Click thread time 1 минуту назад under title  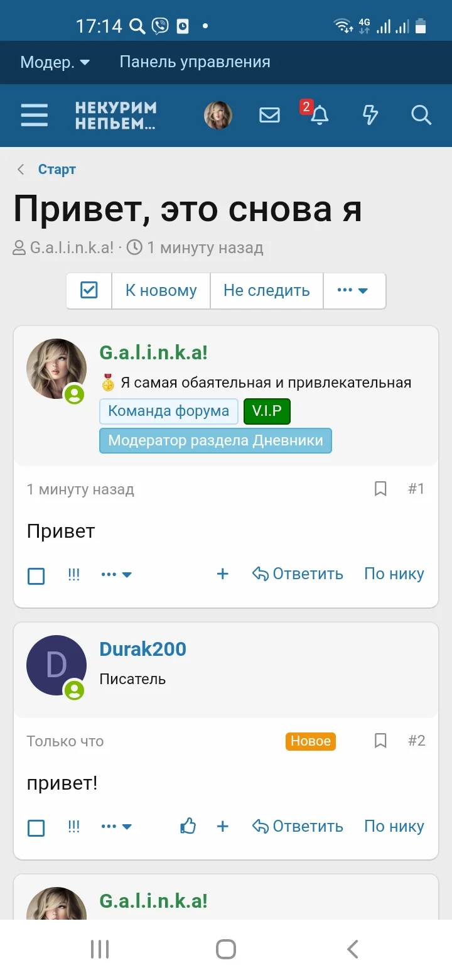[205, 248]
